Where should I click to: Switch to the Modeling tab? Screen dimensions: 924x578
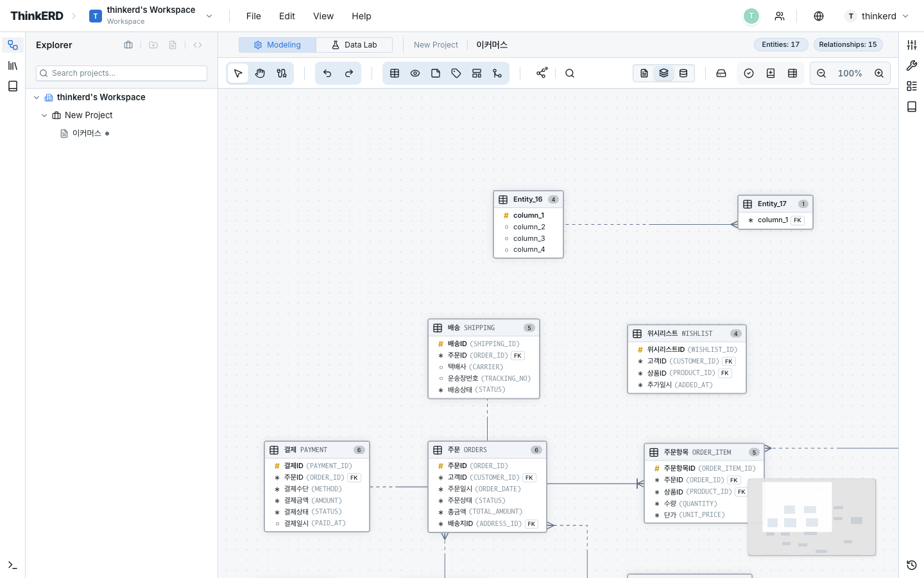(x=277, y=45)
